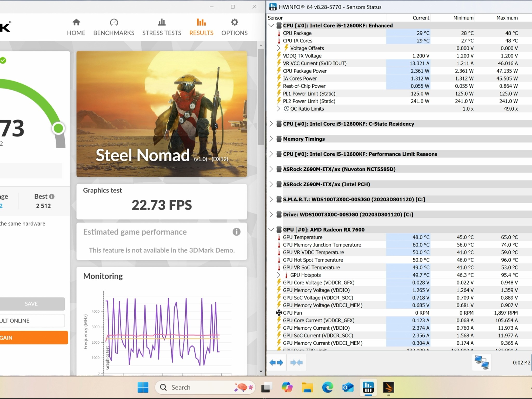Open the STRESS TESTS page
The height and width of the screenshot is (399, 532).
162,27
